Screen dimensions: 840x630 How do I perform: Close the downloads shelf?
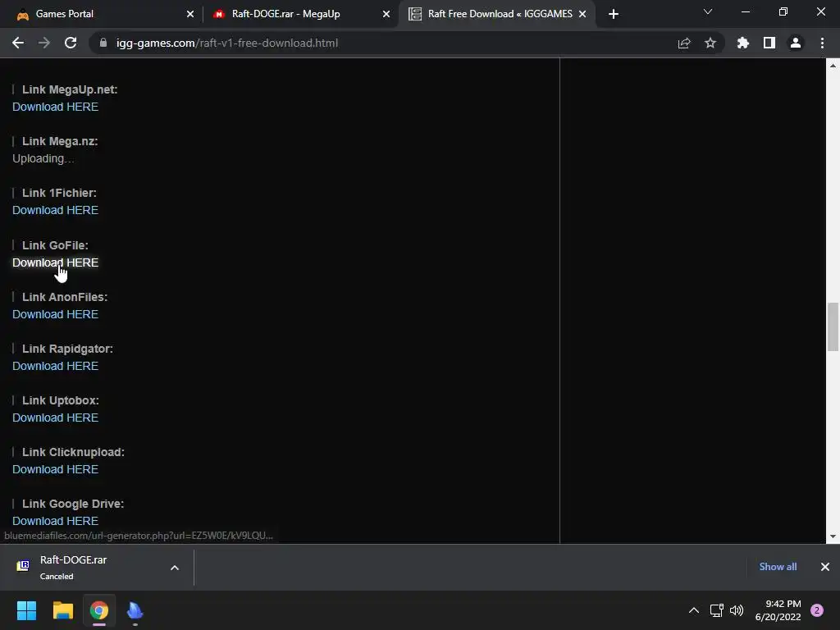click(825, 567)
